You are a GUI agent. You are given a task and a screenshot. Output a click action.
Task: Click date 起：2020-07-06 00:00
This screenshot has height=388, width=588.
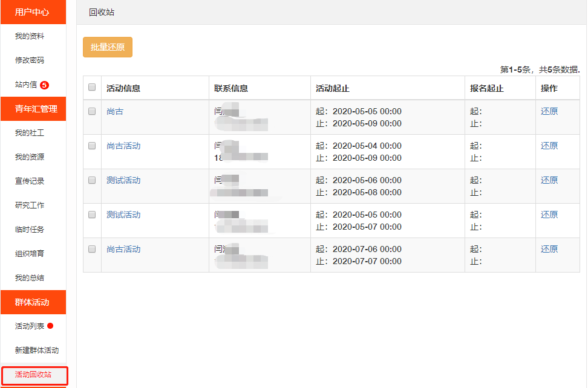[x=359, y=249]
